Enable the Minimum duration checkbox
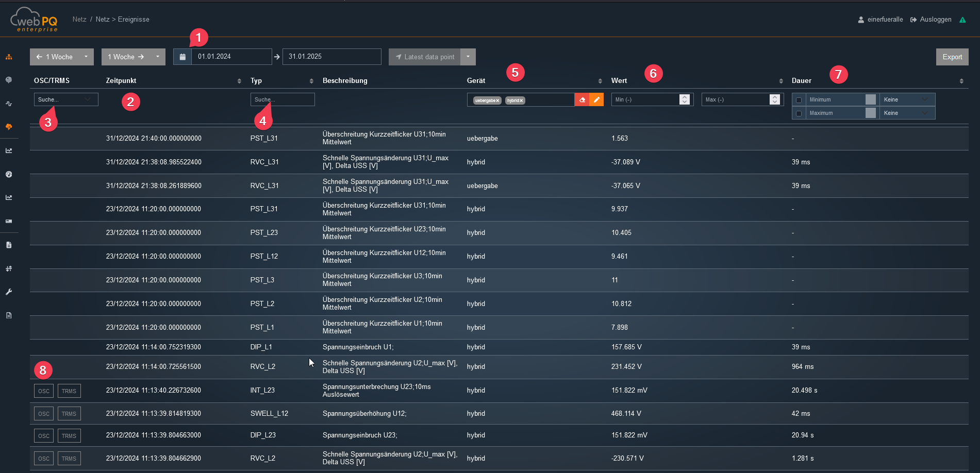Viewport: 980px width, 473px height. click(x=799, y=100)
